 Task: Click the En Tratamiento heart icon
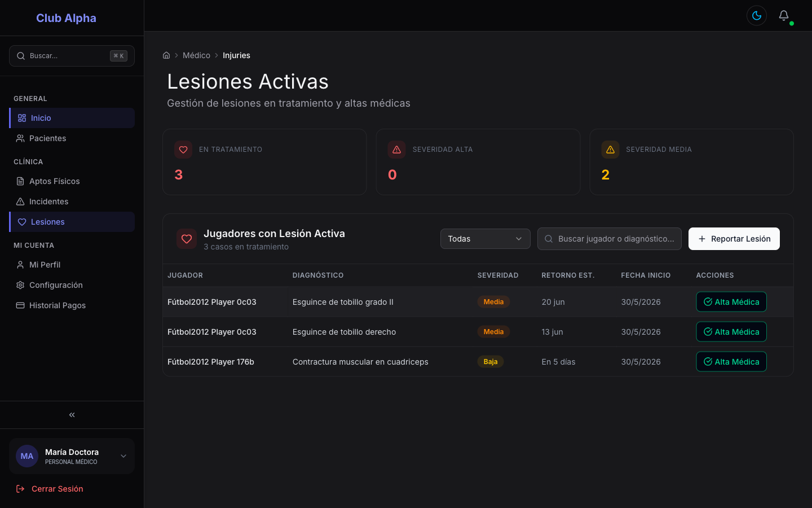[x=183, y=150]
